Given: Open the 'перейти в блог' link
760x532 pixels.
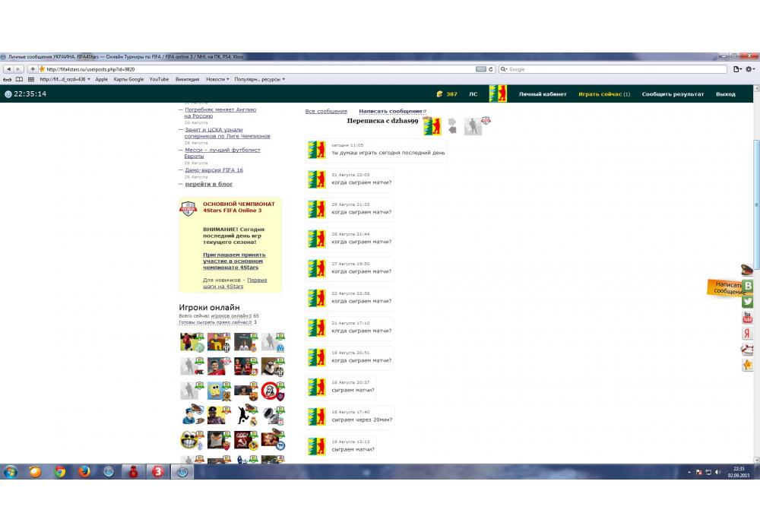Looking at the screenshot, I should click(x=209, y=184).
